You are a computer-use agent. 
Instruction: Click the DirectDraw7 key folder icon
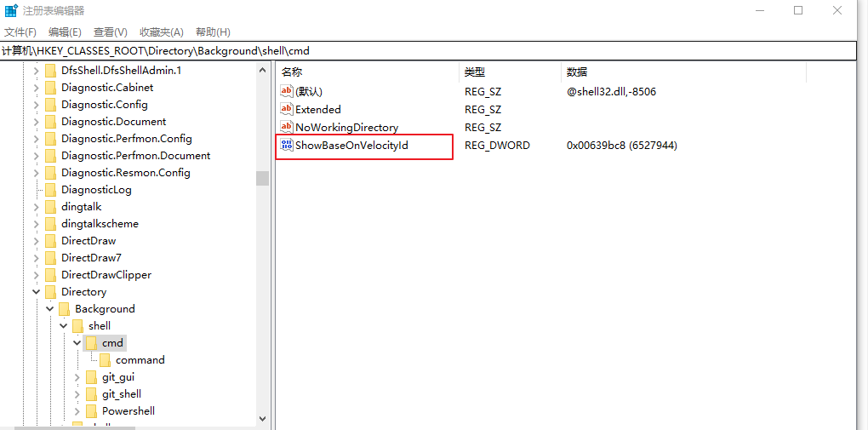point(50,258)
